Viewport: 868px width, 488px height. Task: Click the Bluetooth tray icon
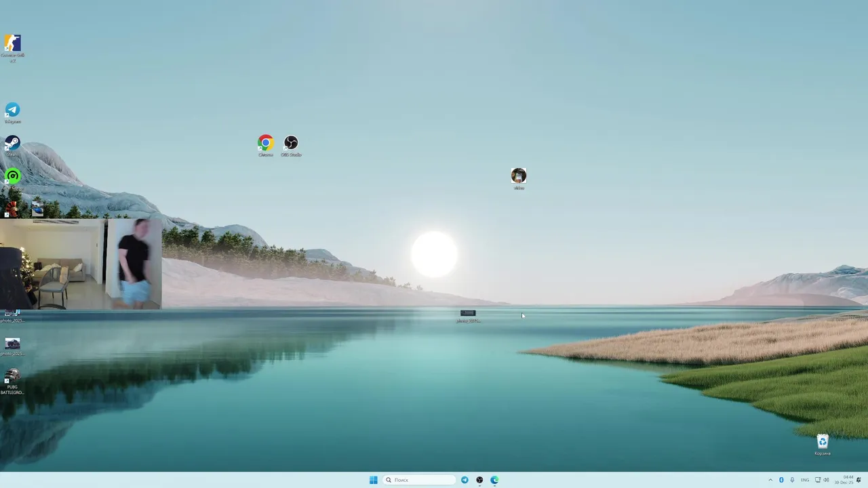pyautogui.click(x=781, y=480)
